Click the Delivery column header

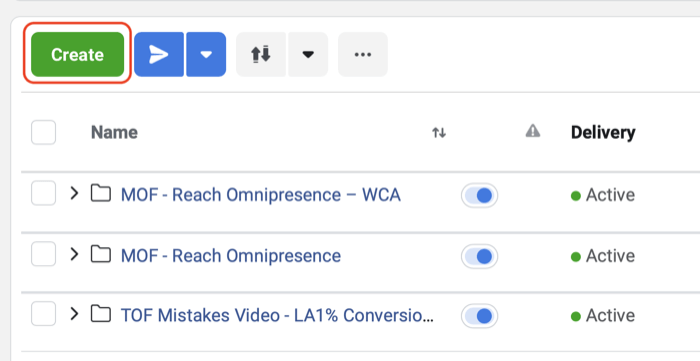[x=603, y=133]
